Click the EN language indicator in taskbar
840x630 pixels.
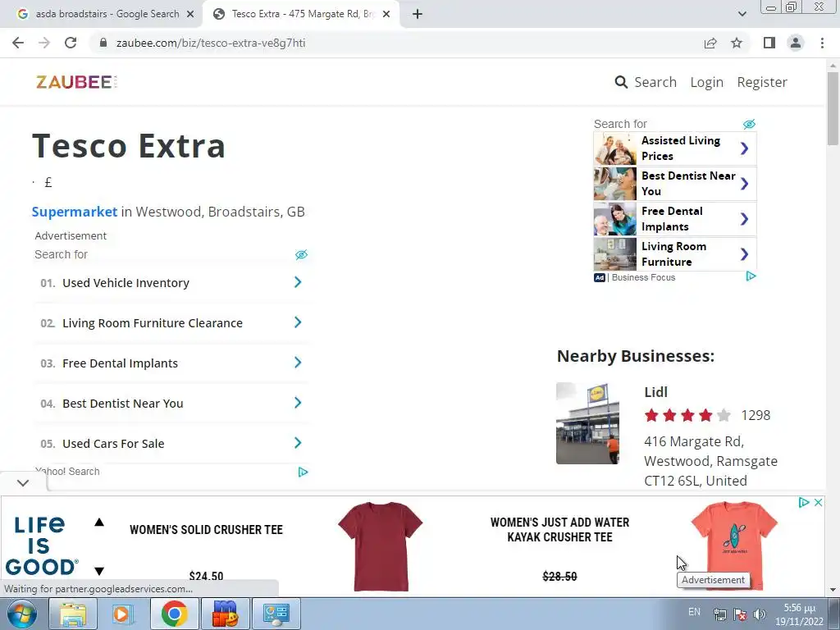coord(694,612)
